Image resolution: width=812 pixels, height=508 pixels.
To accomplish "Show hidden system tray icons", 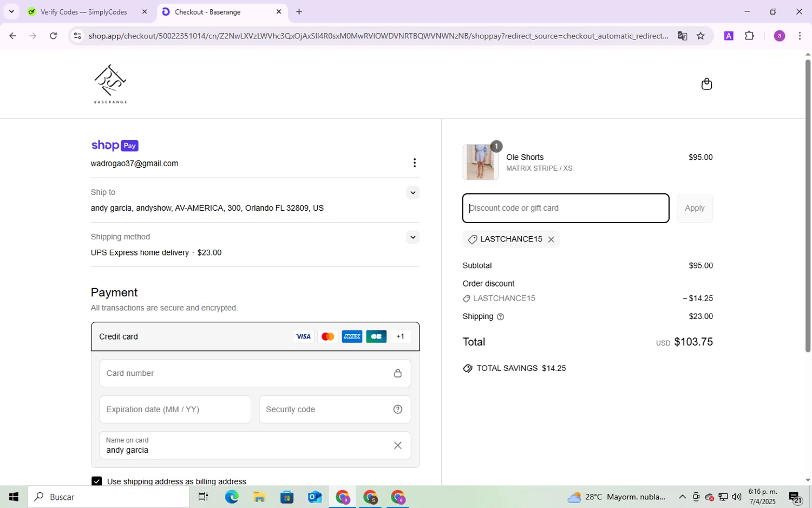I will (682, 497).
